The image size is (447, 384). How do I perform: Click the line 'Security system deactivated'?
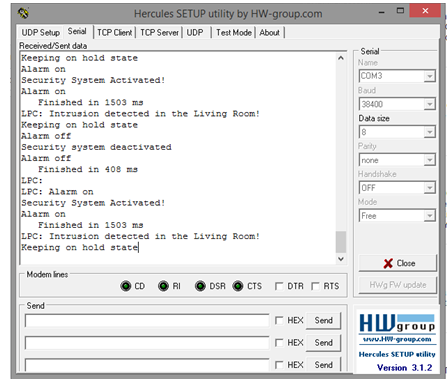(96, 147)
